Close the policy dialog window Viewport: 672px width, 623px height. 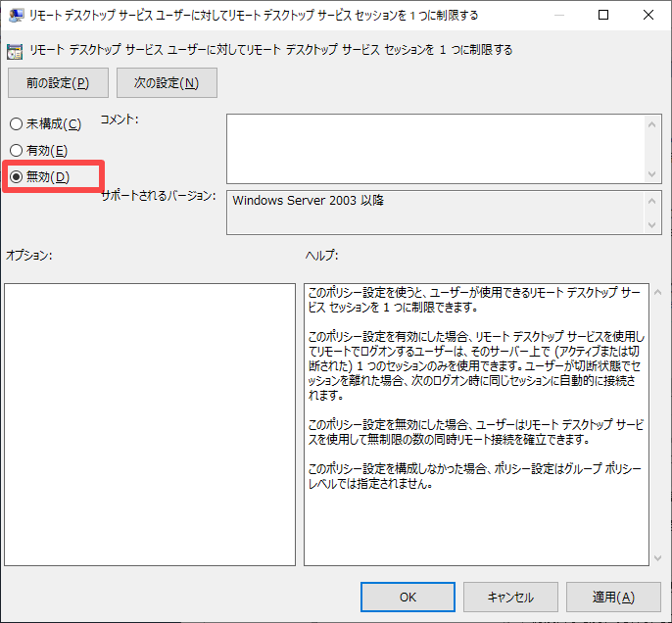648,15
